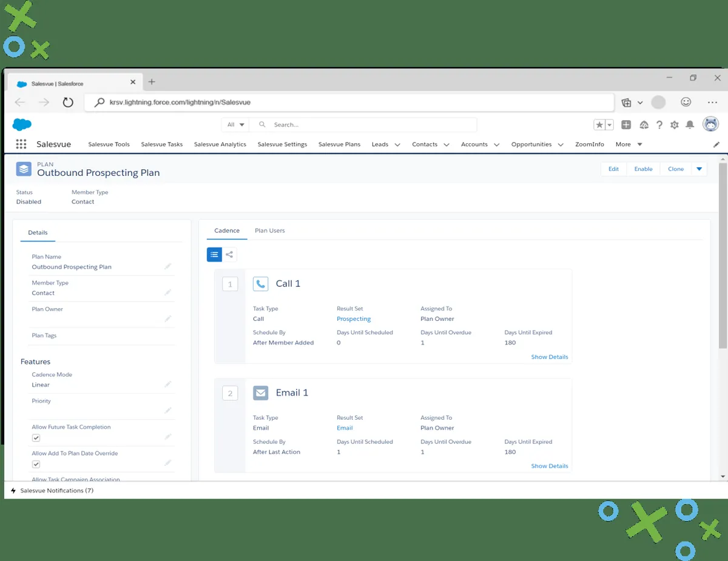728x561 pixels.
Task: Show Details for Call 1 step
Action: [550, 357]
